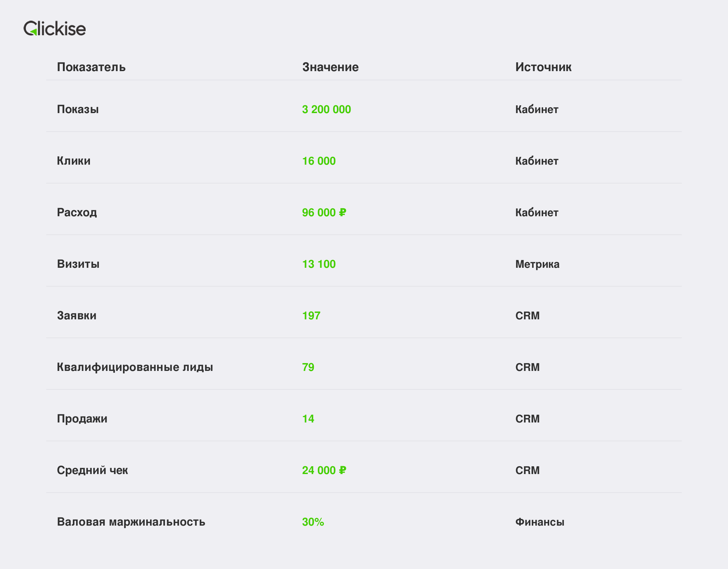Viewport: 728px width, 569px height.
Task: Select the Квалифицированные лиды label
Action: point(135,367)
